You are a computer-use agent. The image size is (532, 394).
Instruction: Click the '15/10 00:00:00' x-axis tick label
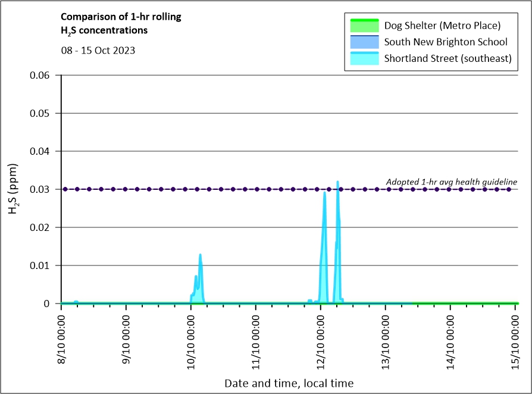pyautogui.click(x=516, y=339)
